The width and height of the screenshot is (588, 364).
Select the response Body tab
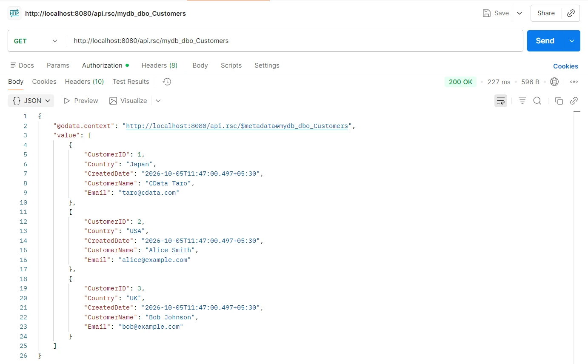point(16,82)
